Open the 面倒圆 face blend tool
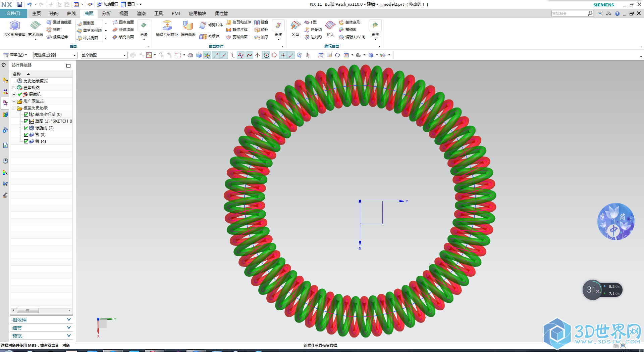Viewport: 644px width, 352px height. click(86, 23)
